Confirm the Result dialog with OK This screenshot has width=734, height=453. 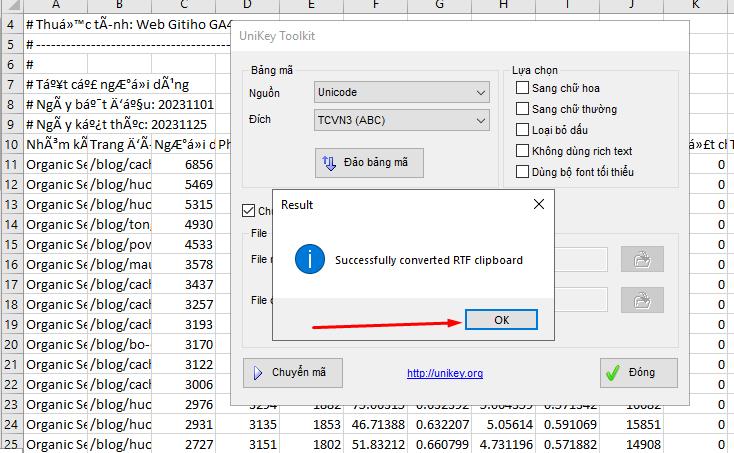click(501, 320)
